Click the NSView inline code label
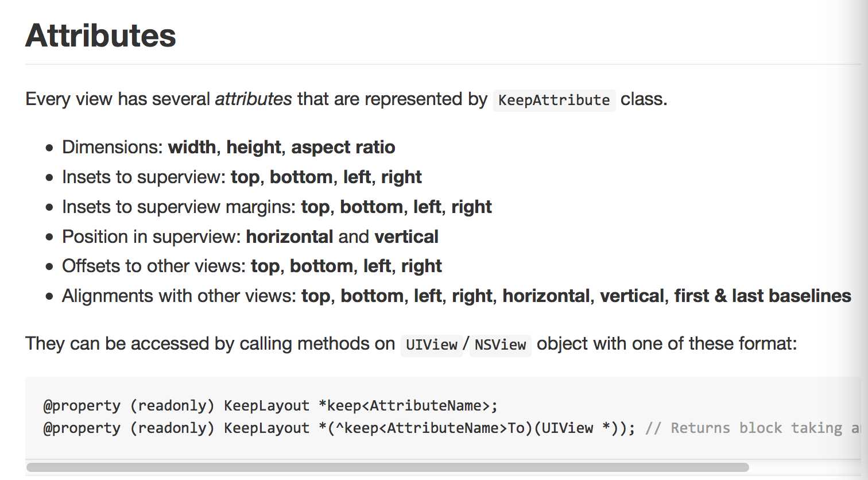 point(500,344)
